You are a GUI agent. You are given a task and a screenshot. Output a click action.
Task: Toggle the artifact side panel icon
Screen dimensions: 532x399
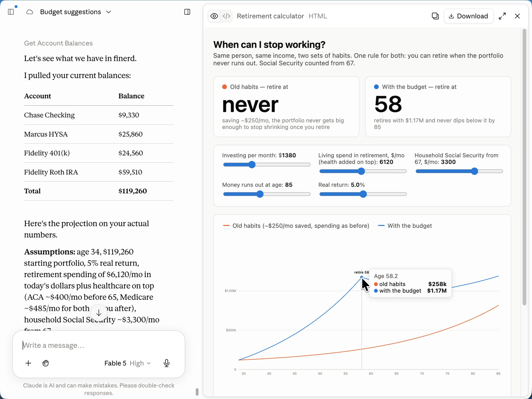click(x=187, y=12)
